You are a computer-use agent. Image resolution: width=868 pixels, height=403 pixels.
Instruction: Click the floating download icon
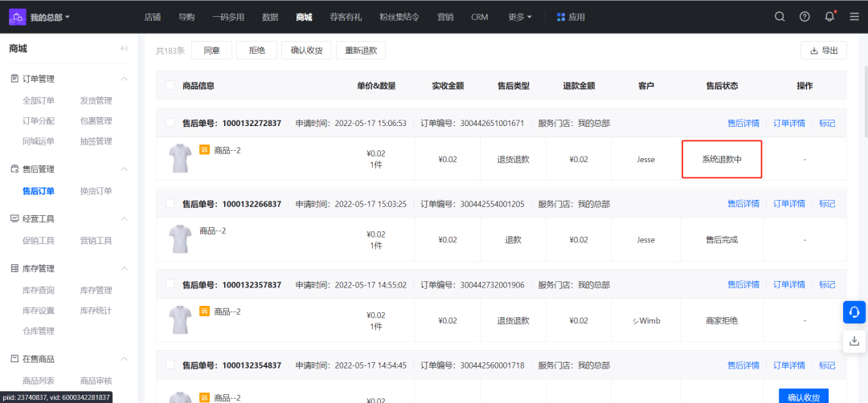854,340
